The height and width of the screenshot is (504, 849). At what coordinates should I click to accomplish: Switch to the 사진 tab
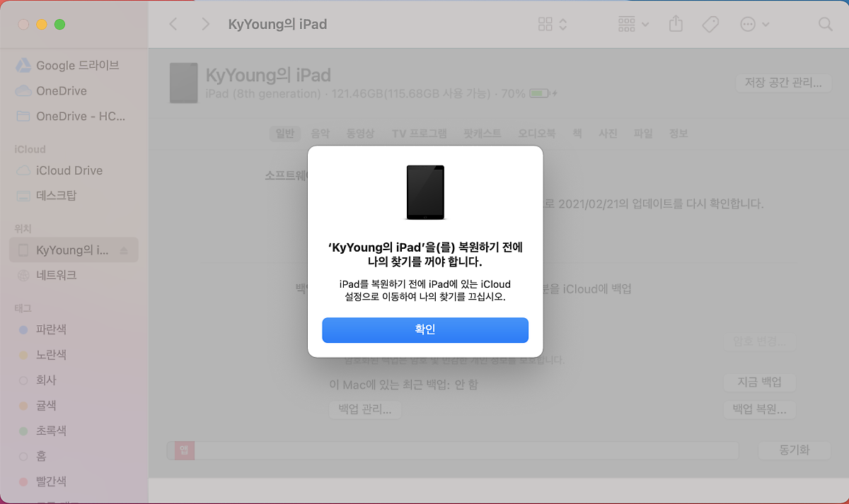coord(608,134)
